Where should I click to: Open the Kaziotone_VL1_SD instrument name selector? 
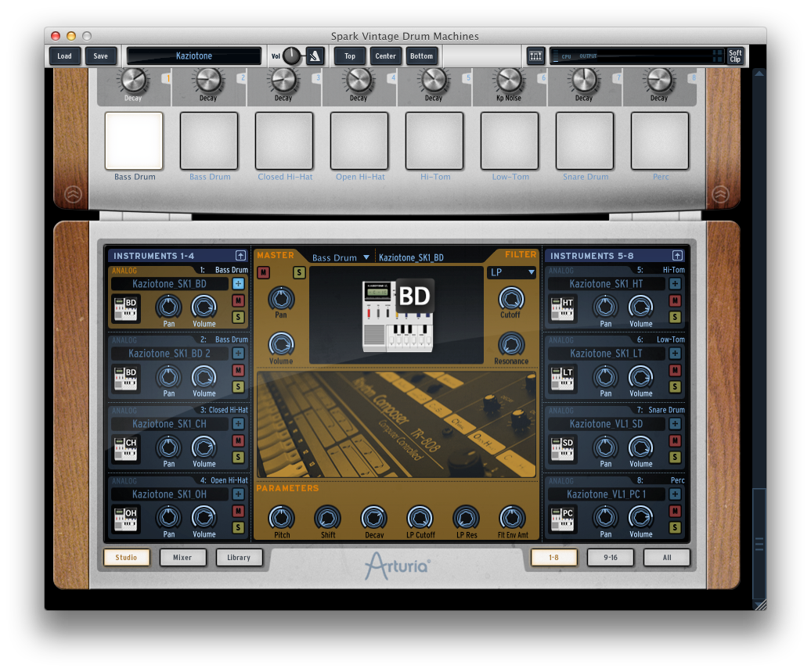(x=606, y=424)
